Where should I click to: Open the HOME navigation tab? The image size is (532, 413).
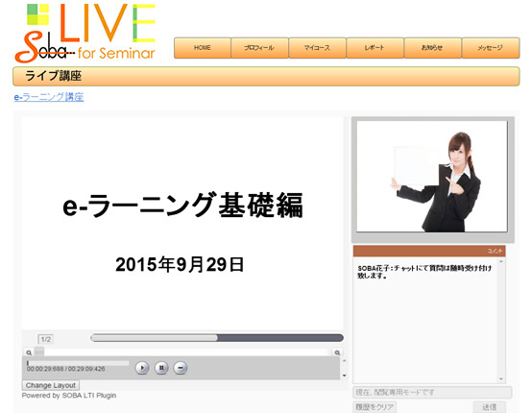click(203, 48)
